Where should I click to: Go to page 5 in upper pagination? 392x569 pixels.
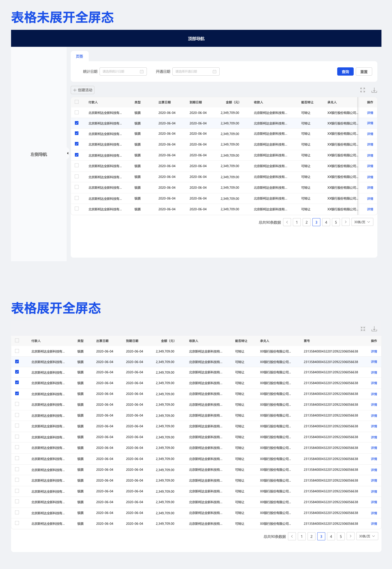click(336, 222)
